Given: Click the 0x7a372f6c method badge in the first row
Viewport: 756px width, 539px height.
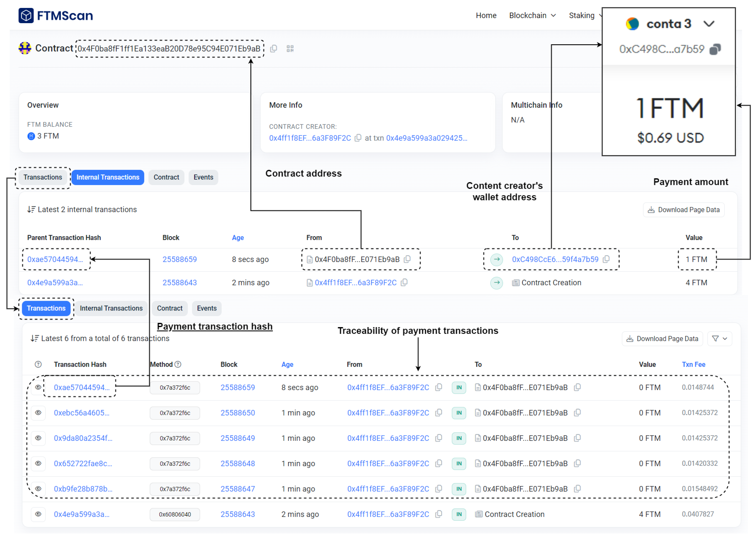Looking at the screenshot, I should point(175,387).
